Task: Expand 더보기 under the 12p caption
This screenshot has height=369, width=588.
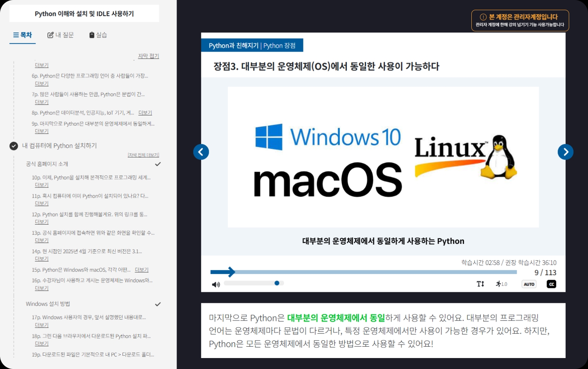Action: (41, 222)
